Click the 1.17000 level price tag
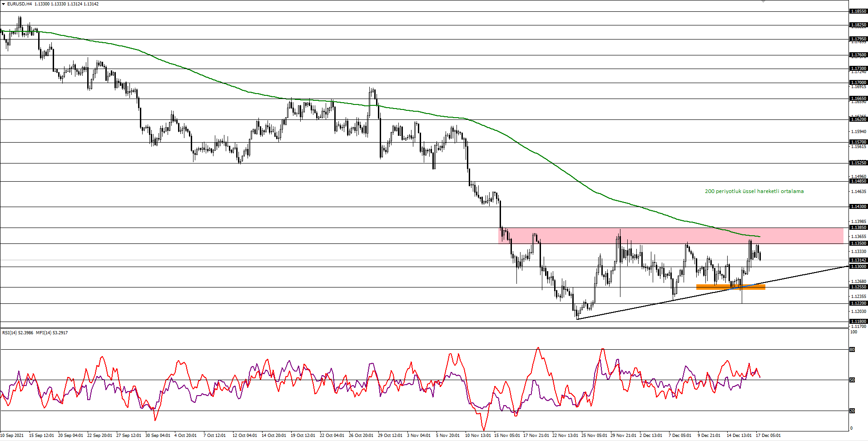Screen dimensions: 868x441 point(858,83)
